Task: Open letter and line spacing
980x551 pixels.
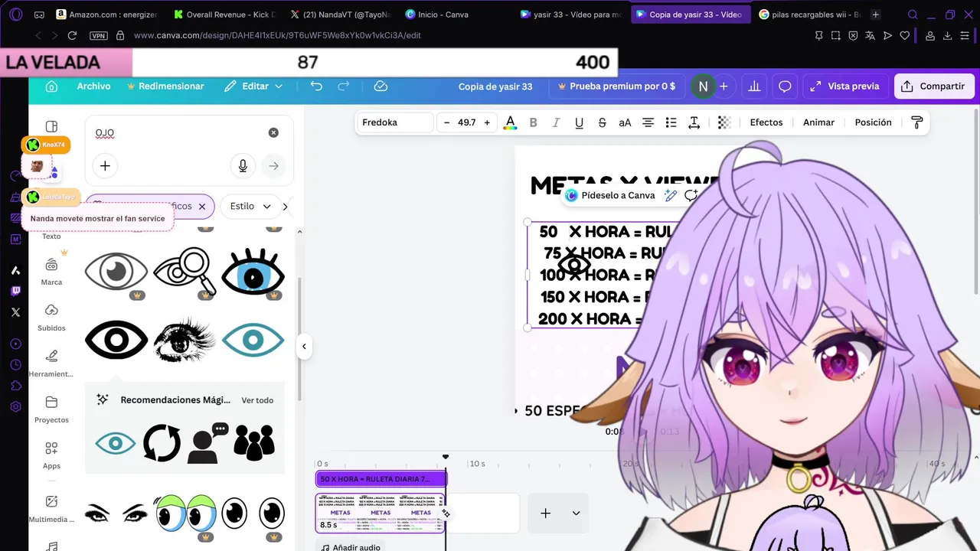Action: [694, 122]
